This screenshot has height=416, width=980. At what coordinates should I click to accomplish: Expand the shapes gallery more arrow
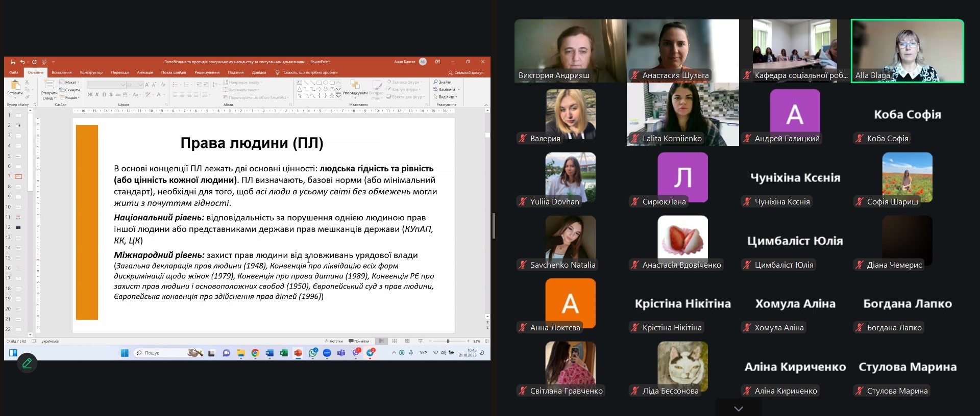tap(338, 96)
